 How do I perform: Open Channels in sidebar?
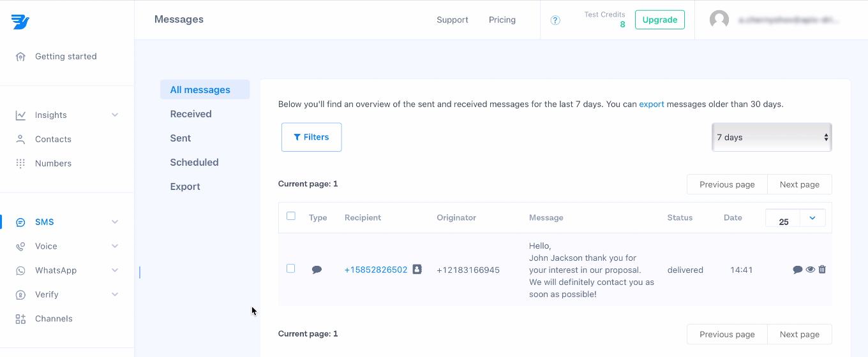click(54, 319)
